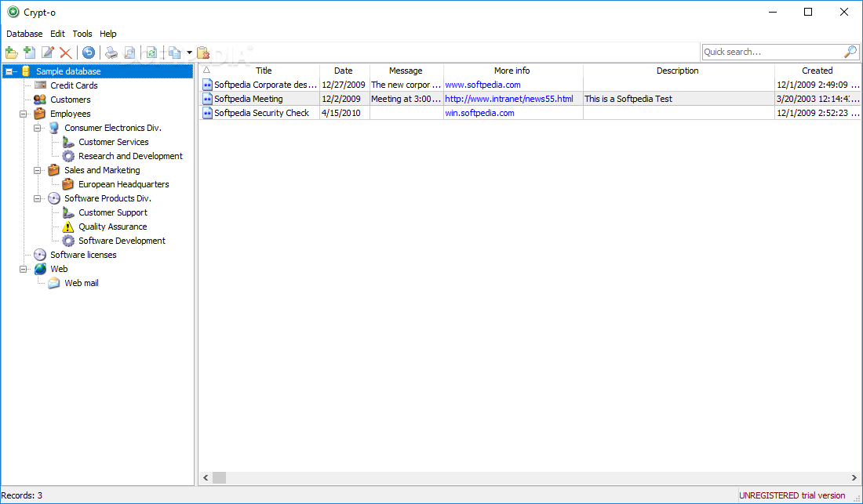This screenshot has width=863, height=504.
Task: Sort by the Description column header
Action: click(678, 71)
